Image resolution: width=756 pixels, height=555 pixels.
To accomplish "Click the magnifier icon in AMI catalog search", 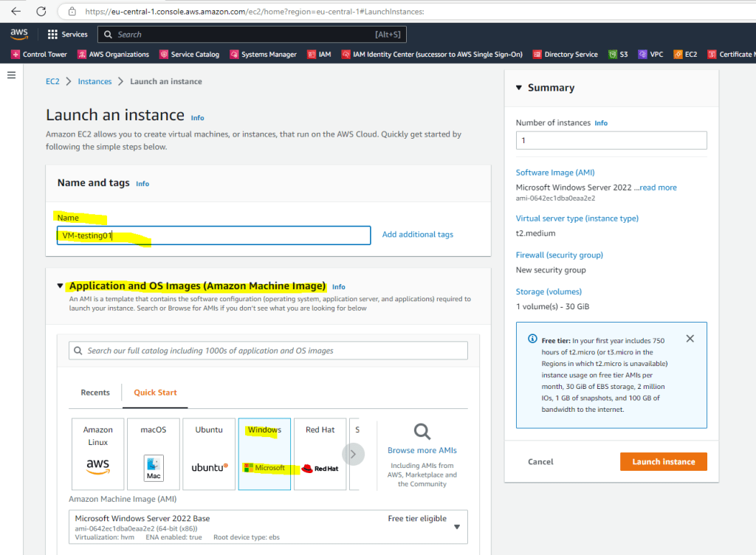I will (78, 351).
